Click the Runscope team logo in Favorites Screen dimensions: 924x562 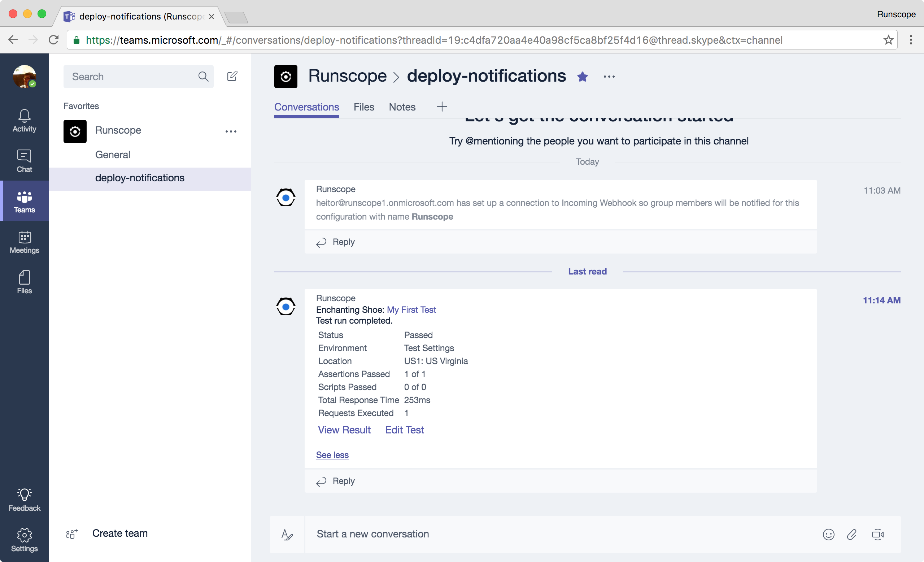tap(75, 131)
